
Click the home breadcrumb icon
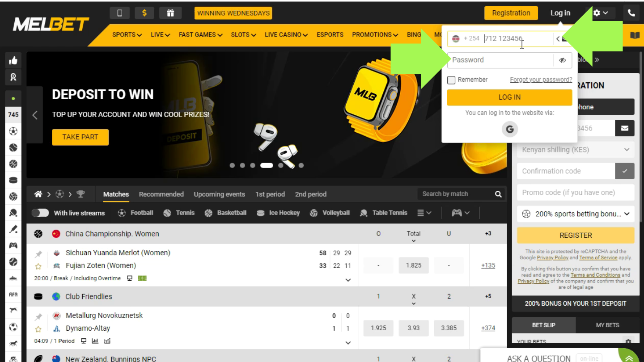38,194
